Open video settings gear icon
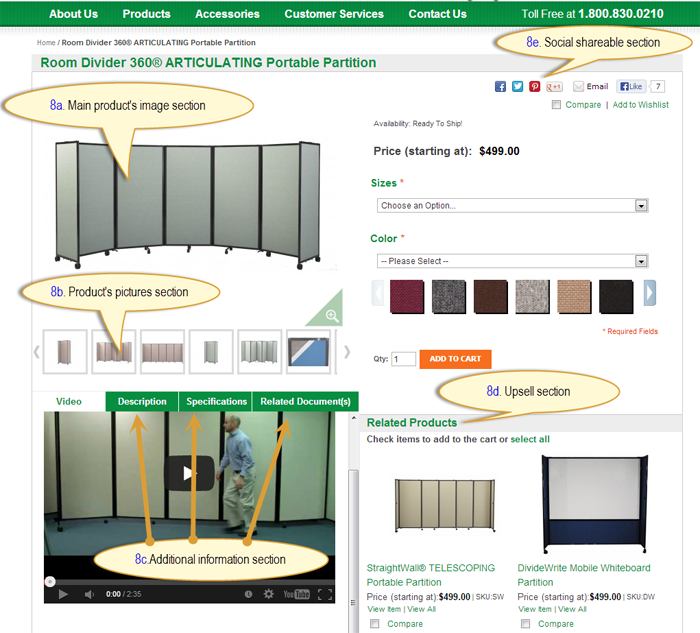700x633 pixels. click(x=268, y=594)
